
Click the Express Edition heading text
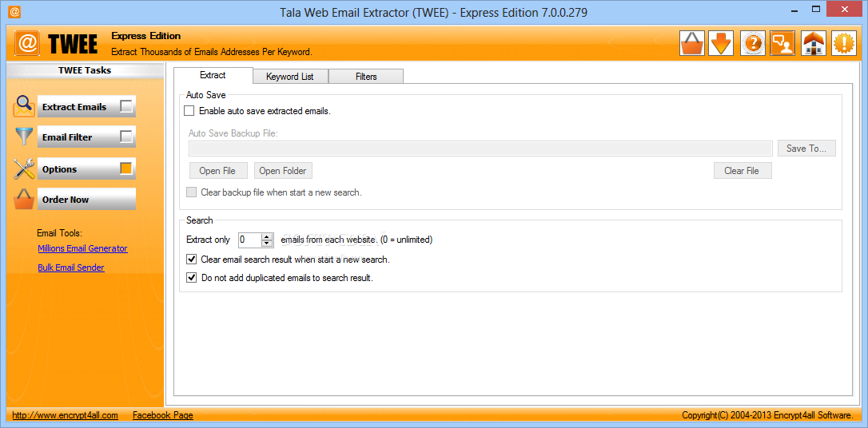[146, 36]
